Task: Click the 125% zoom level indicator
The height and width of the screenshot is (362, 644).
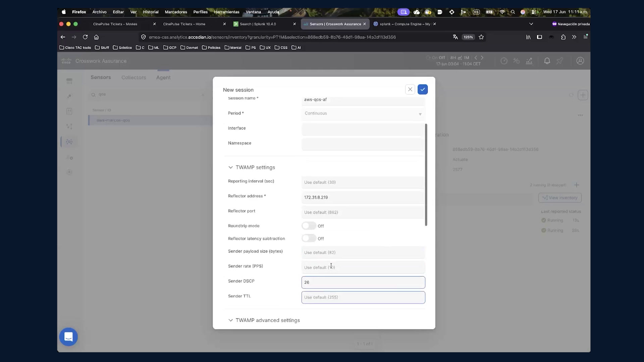Action: point(468,37)
